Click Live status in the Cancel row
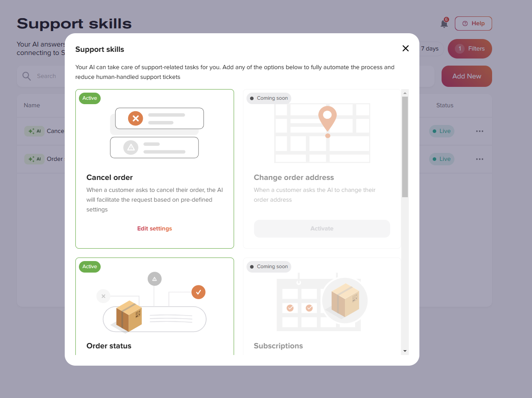The image size is (532, 398). tap(442, 131)
